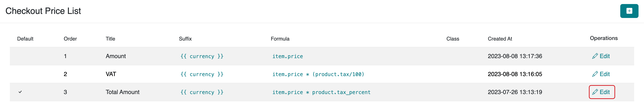This screenshot has height=110, width=644.
Task: Select the item.price formula in Amount row
Action: 287,56
